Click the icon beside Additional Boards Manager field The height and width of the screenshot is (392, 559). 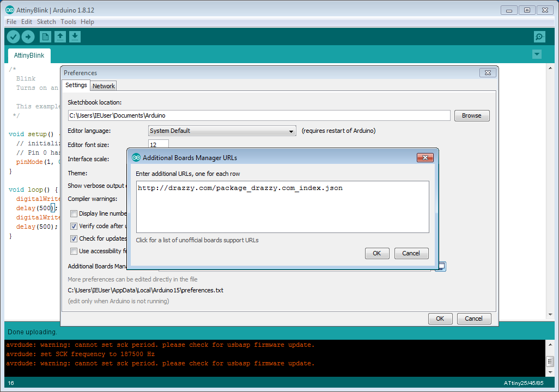(441, 266)
